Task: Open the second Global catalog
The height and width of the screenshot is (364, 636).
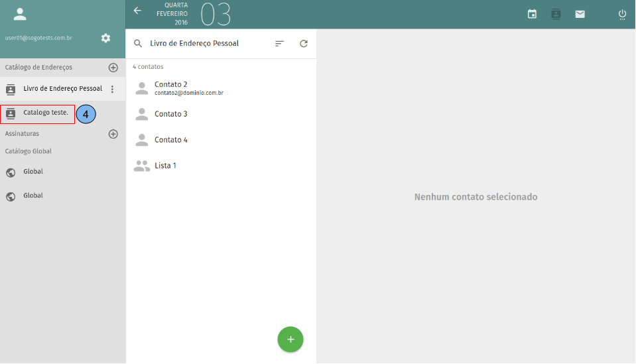Action: tap(33, 196)
